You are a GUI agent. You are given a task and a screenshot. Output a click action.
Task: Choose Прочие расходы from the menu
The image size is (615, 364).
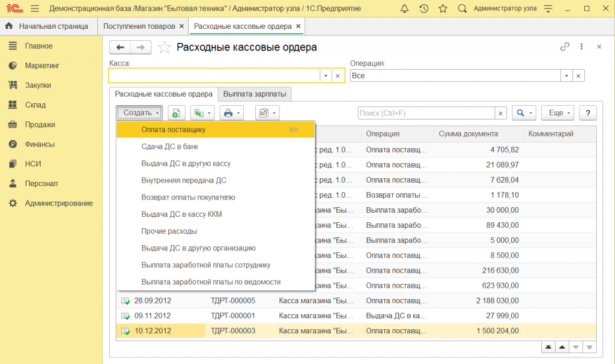click(x=169, y=231)
